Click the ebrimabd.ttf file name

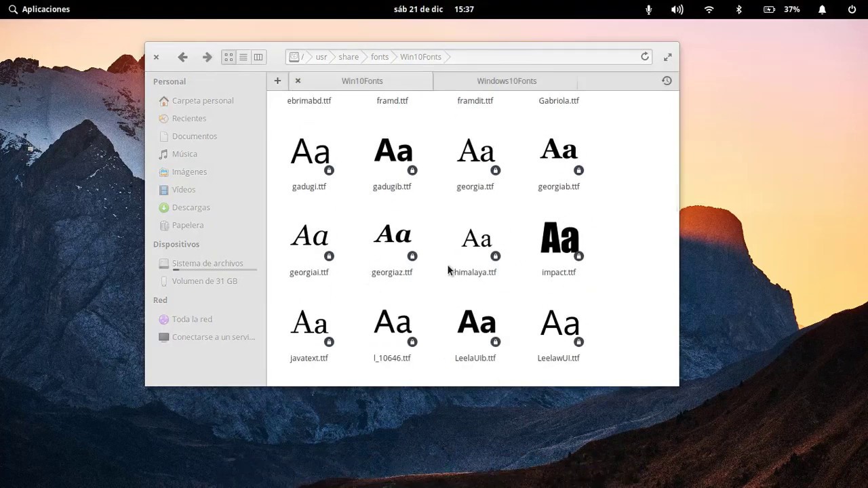tap(309, 101)
